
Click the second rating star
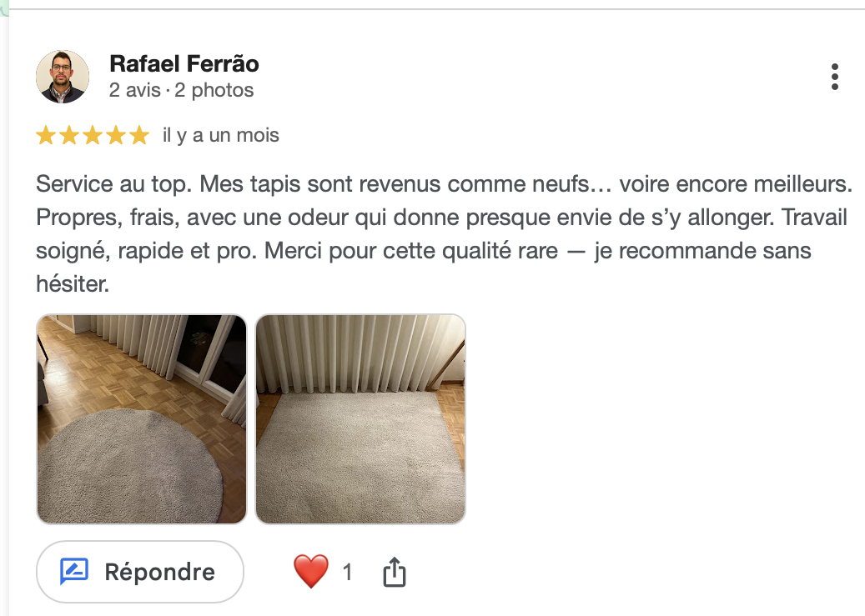69,135
